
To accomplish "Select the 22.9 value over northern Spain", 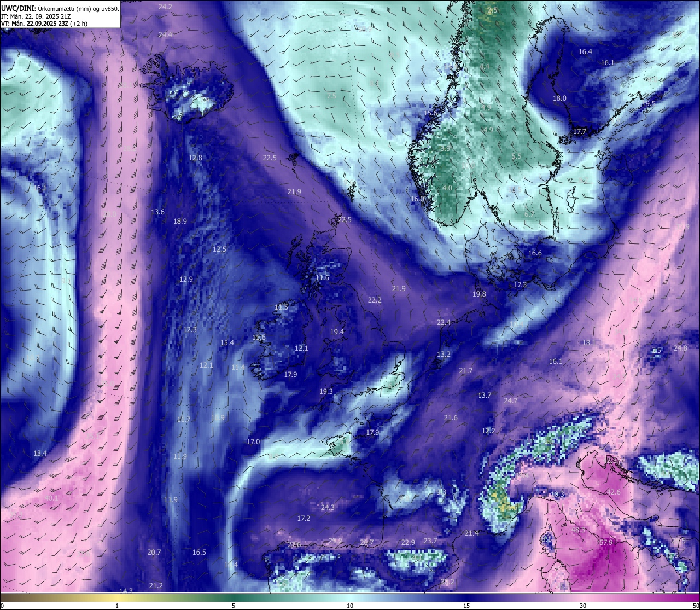I will tap(408, 542).
